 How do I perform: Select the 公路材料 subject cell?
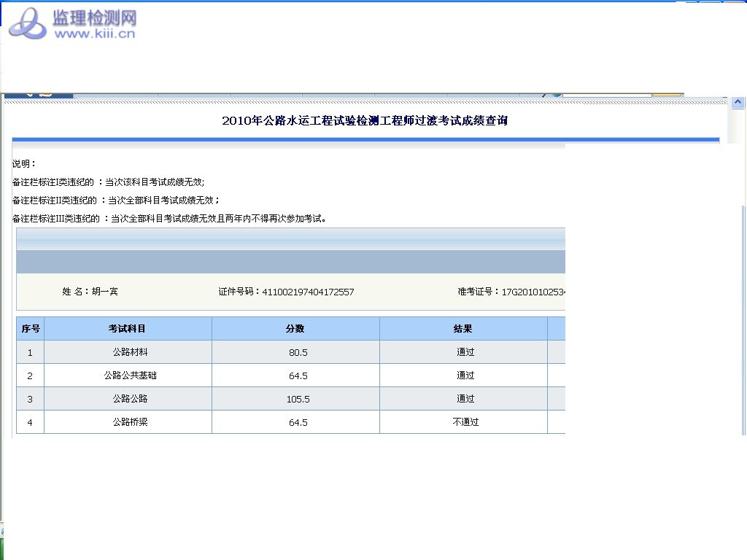130,352
